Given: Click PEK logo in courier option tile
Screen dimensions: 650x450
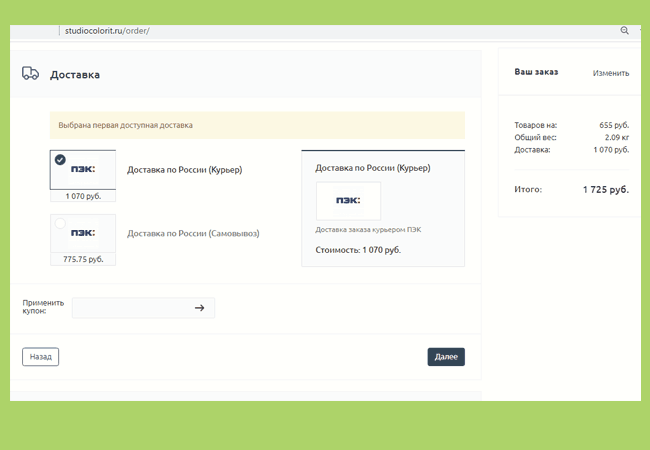Looking at the screenshot, I should click(83, 170).
